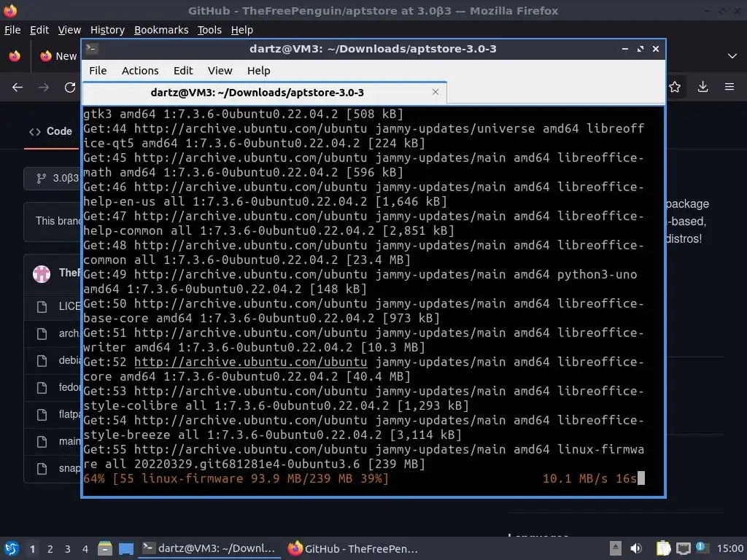Open Firefox Edit menu
This screenshot has width=747, height=560.
pos(39,30)
